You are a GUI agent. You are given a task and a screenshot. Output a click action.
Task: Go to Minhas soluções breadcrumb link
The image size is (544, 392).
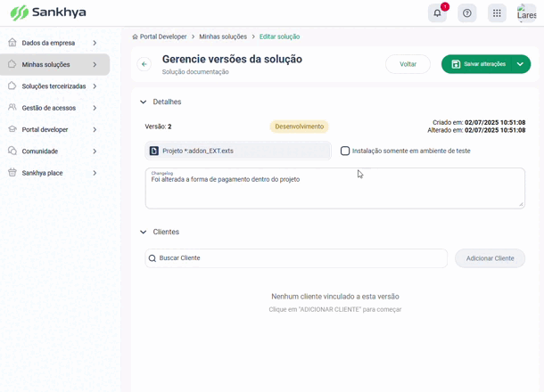pyautogui.click(x=223, y=37)
